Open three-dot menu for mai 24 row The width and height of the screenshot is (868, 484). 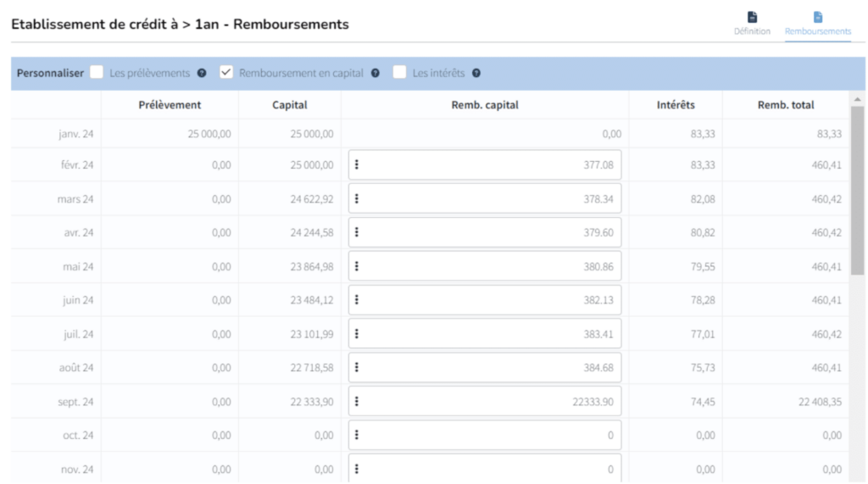357,266
